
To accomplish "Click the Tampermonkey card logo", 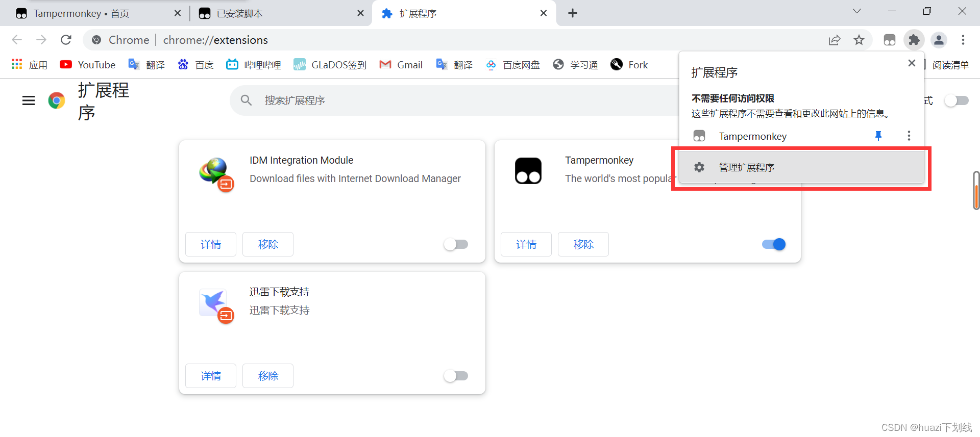I will tap(528, 171).
